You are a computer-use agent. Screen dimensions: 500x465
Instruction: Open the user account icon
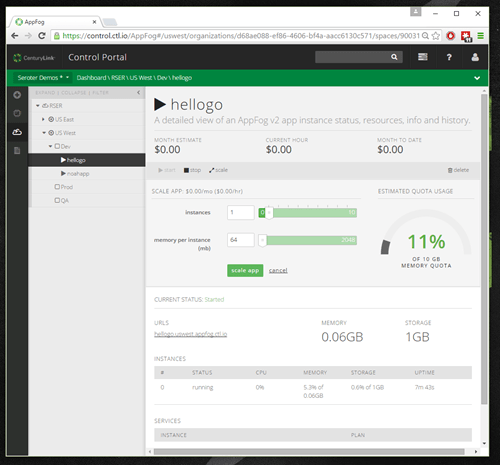point(475,57)
